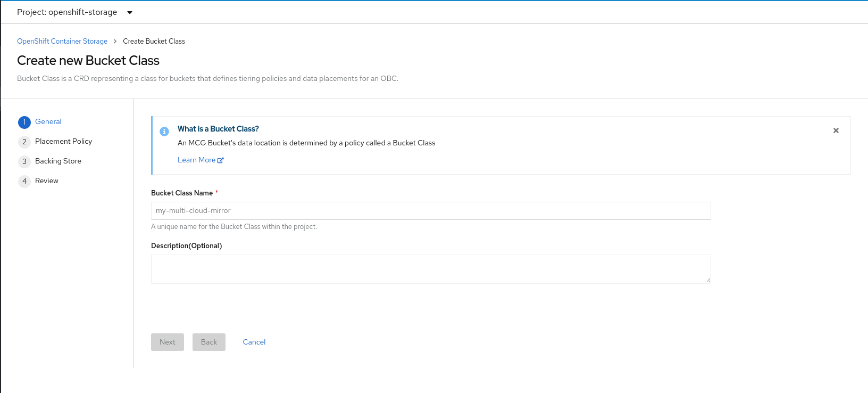The image size is (868, 393).
Task: Click the step 1 number circle
Action: (24, 122)
